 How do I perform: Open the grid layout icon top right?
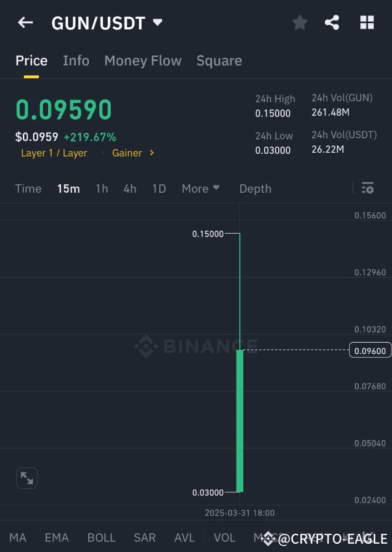click(x=367, y=22)
